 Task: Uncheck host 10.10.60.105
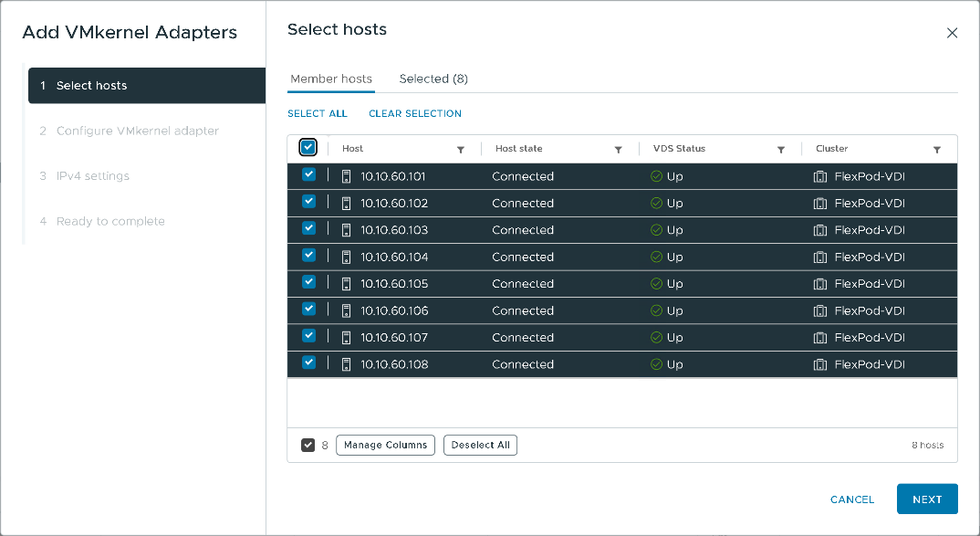click(x=308, y=282)
